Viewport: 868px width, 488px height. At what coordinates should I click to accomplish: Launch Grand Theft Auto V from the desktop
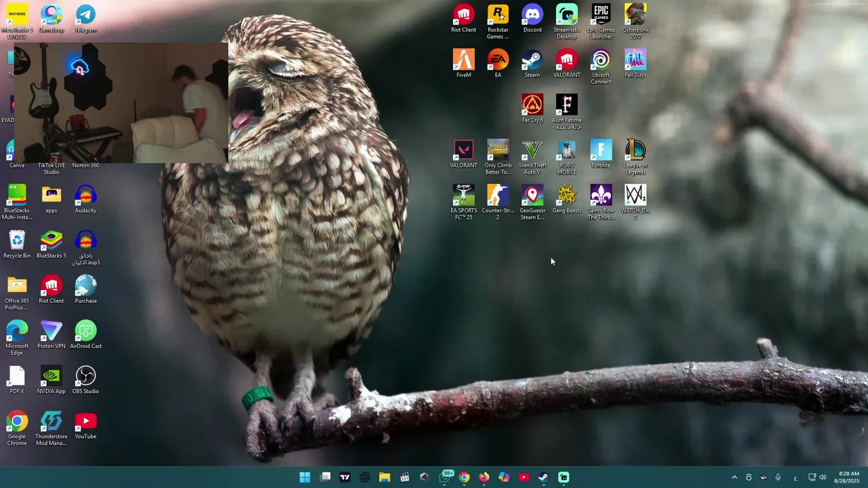[x=532, y=157]
